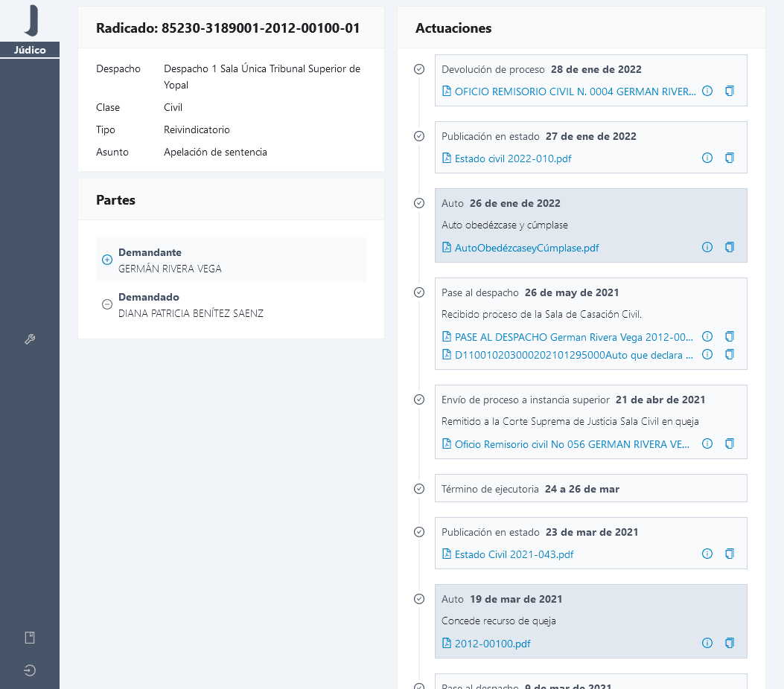Click copy icon for Oficio Remisorio civil No 056
784x689 pixels.
(730, 443)
